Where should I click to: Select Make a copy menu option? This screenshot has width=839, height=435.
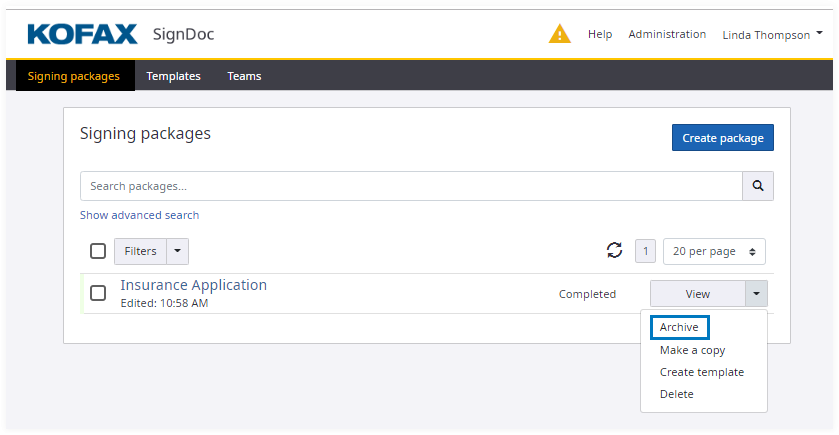pyautogui.click(x=692, y=350)
